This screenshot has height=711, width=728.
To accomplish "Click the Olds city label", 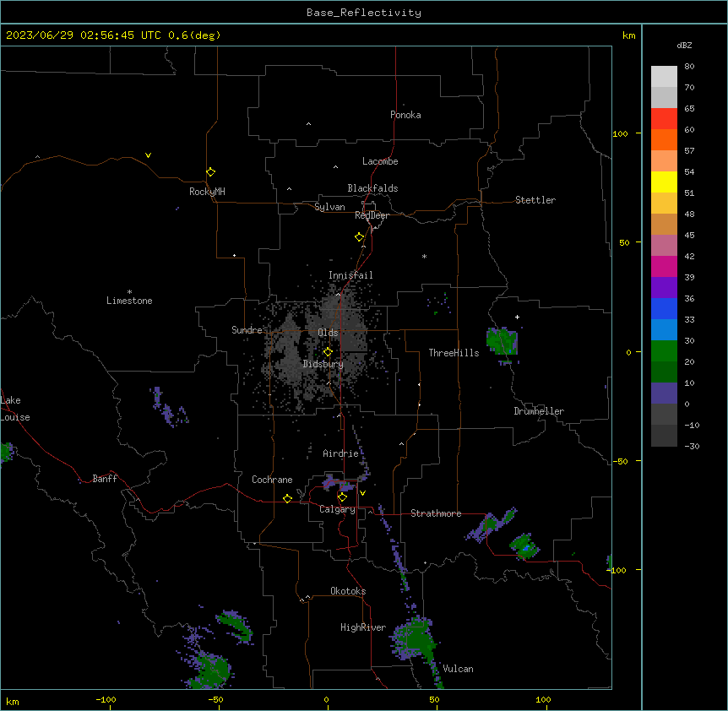I will click(x=328, y=333).
